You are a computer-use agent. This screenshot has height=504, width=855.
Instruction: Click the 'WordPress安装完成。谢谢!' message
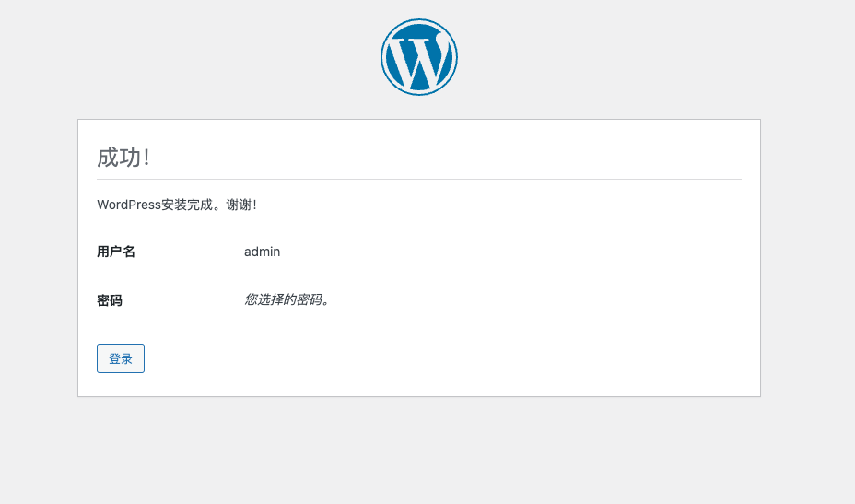177,205
